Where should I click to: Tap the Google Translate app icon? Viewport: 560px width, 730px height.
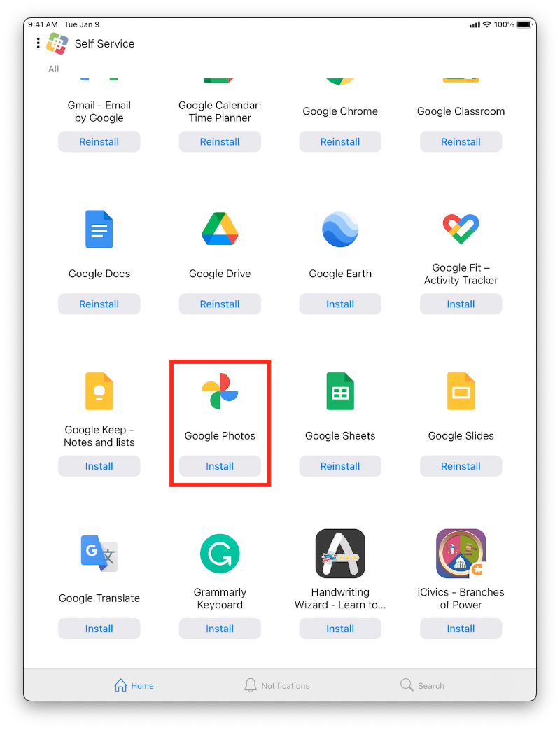pyautogui.click(x=99, y=554)
